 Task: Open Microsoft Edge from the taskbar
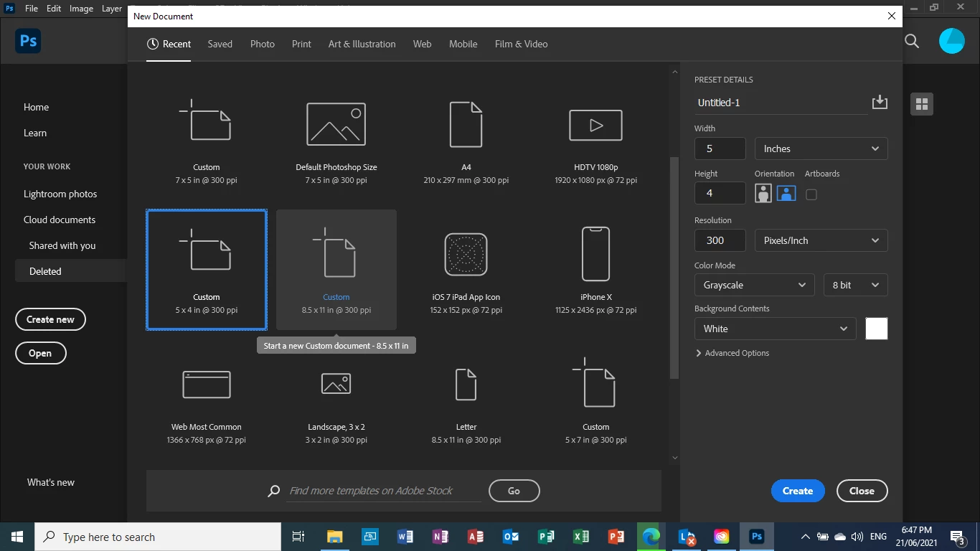(651, 537)
